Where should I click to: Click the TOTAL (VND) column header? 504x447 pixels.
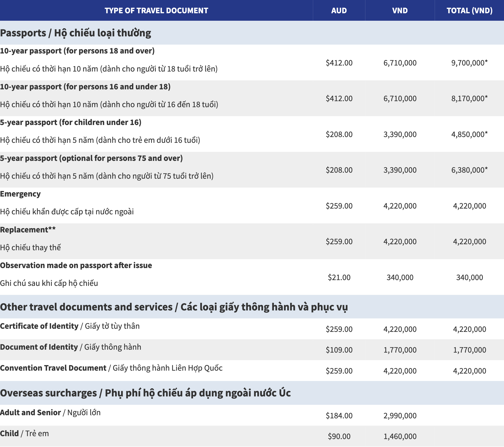[x=469, y=11]
